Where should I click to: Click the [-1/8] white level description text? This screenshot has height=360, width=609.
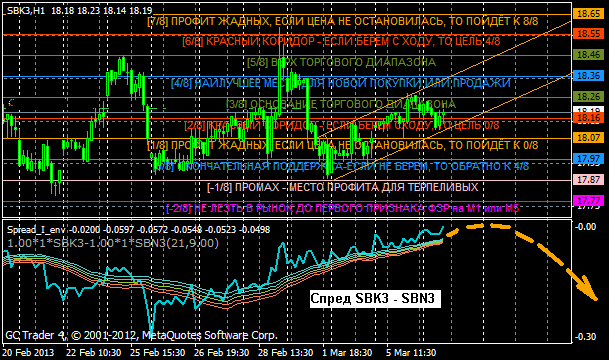tap(343, 187)
